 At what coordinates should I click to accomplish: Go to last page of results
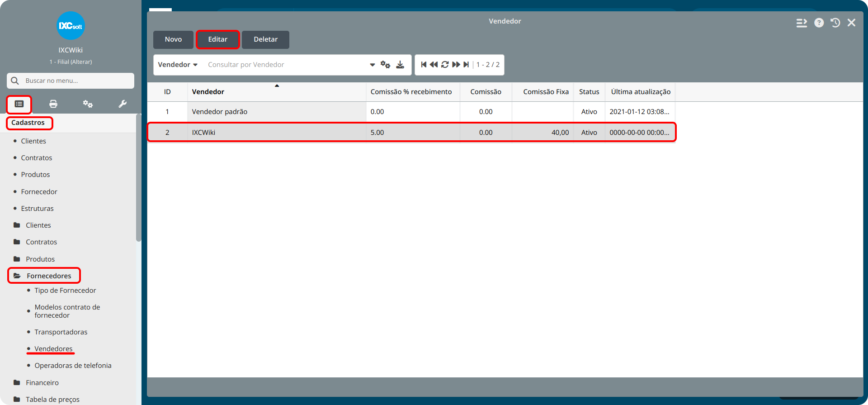[x=466, y=65]
